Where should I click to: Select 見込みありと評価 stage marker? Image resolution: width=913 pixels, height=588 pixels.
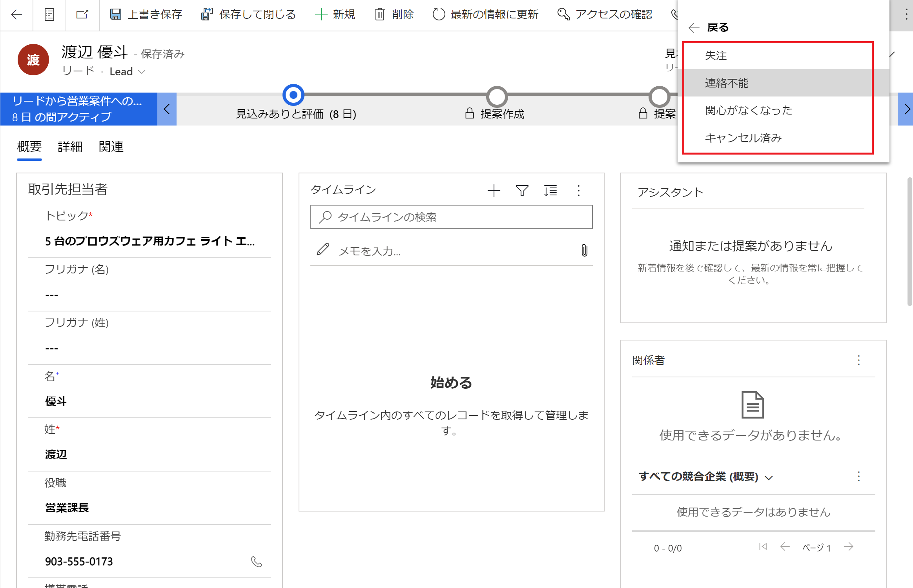point(293,95)
